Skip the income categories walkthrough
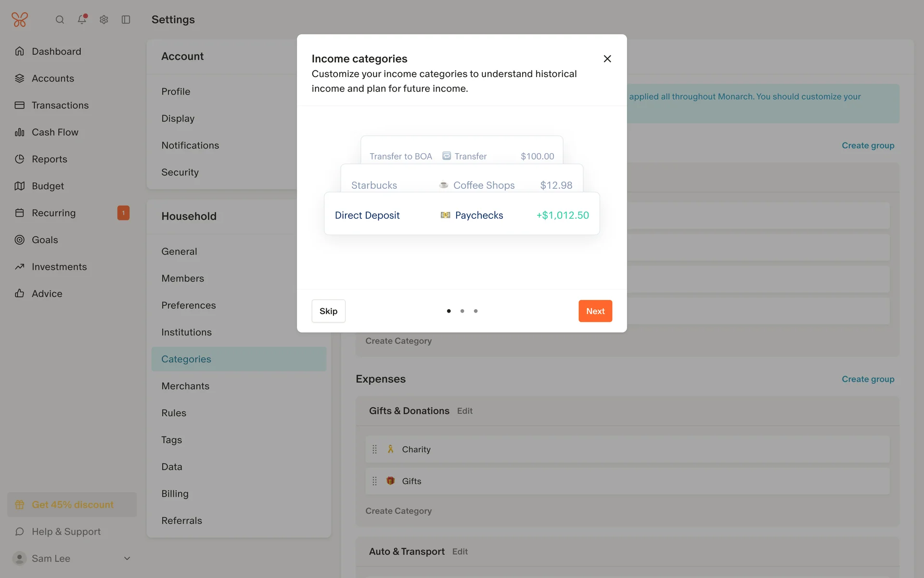Screen dimensions: 924x578 [328, 311]
